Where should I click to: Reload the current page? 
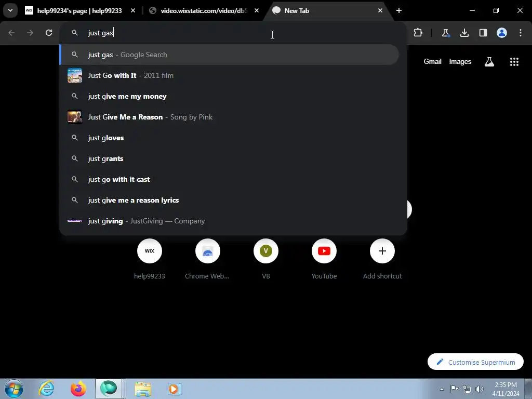(49, 33)
